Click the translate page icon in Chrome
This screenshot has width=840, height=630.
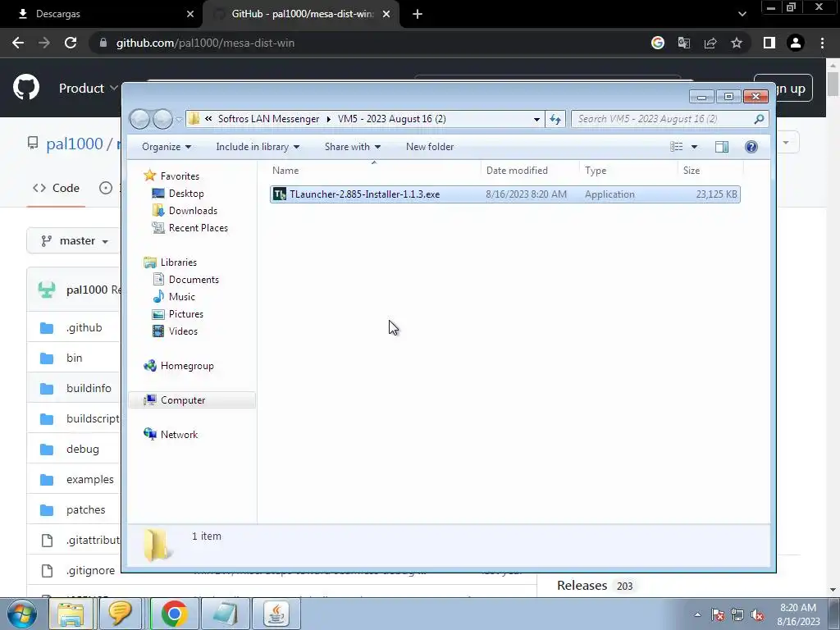pyautogui.click(x=684, y=43)
